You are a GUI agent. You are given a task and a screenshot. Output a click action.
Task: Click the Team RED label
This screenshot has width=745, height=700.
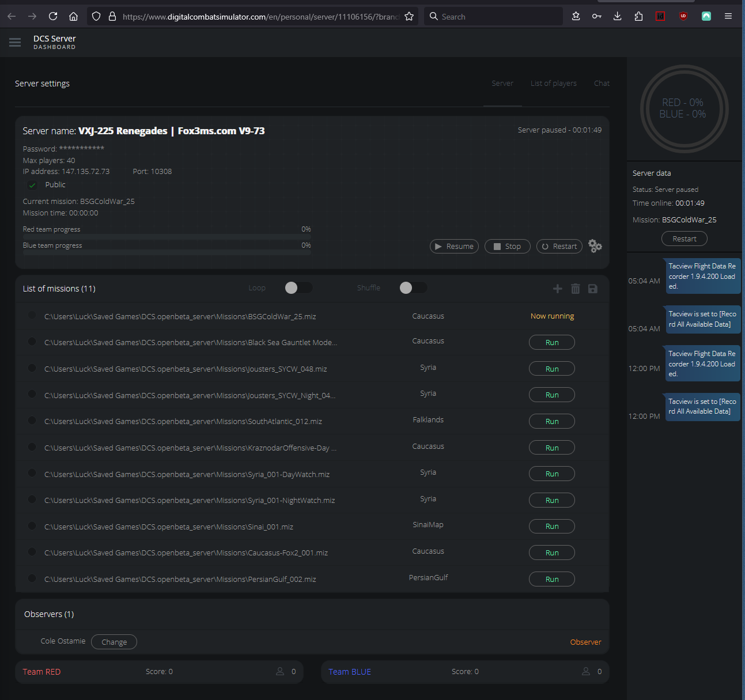point(41,672)
